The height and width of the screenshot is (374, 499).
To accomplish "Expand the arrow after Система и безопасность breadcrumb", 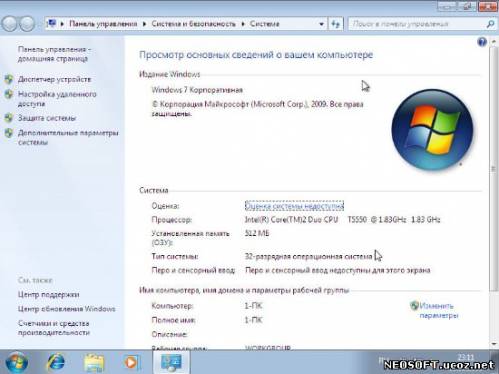I will [243, 24].
